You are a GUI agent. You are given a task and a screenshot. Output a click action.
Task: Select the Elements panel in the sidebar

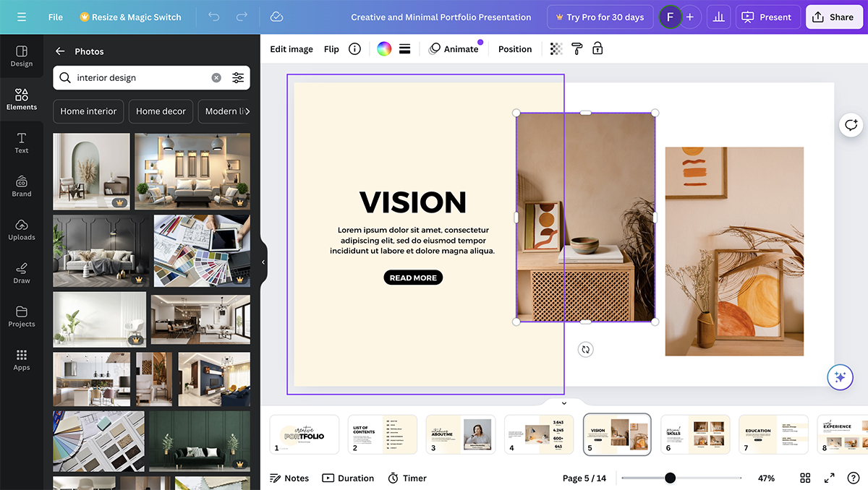click(21, 99)
